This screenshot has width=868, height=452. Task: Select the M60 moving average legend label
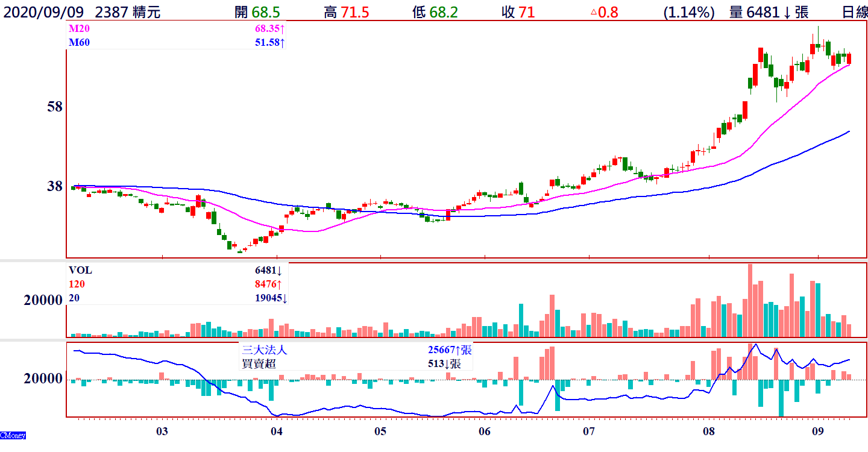[x=78, y=43]
